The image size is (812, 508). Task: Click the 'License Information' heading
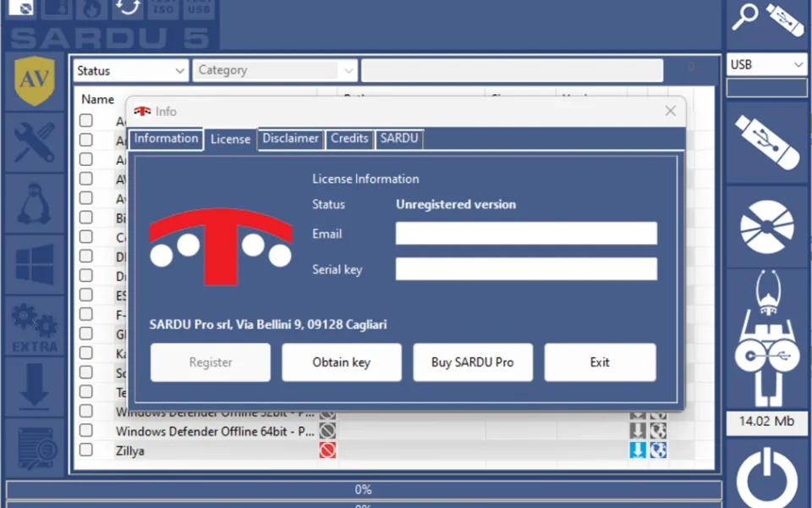[365, 179]
